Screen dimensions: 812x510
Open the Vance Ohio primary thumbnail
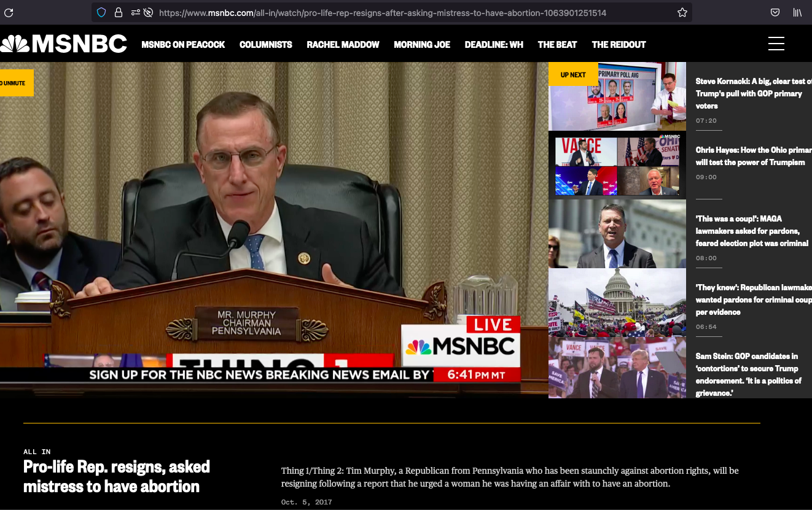point(617,165)
